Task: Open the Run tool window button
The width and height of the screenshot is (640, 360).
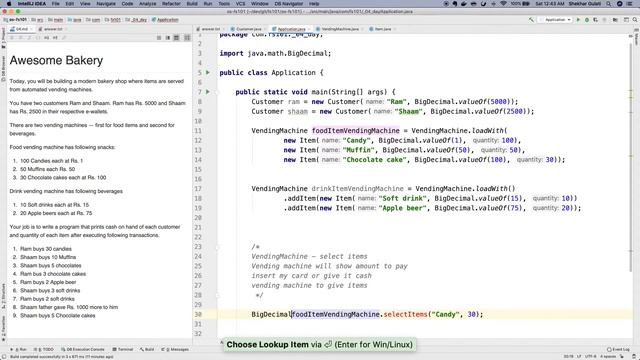Action: click(19, 349)
